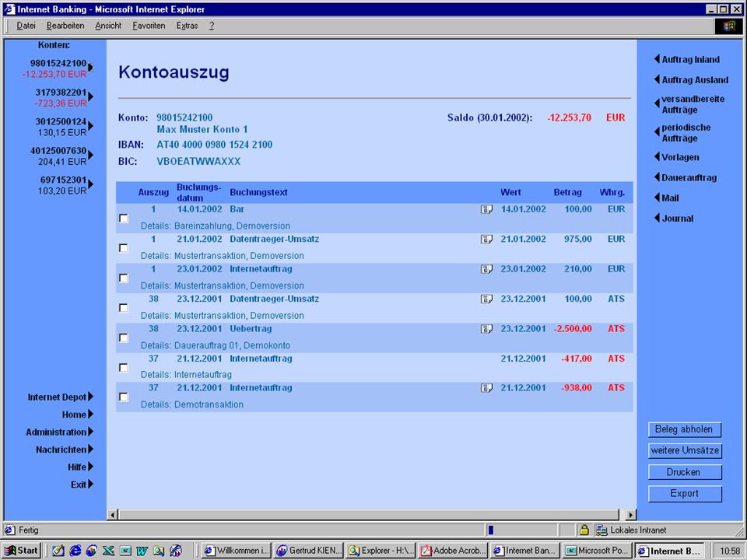Open receipt icon for 23.01.2002 Internetauftrag

click(486, 269)
